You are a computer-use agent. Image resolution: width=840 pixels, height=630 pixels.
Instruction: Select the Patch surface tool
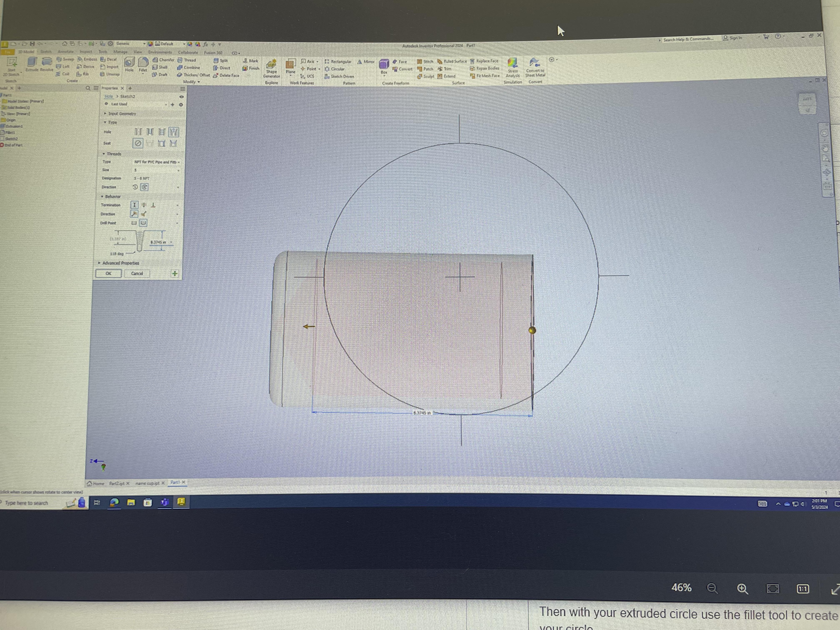[425, 69]
